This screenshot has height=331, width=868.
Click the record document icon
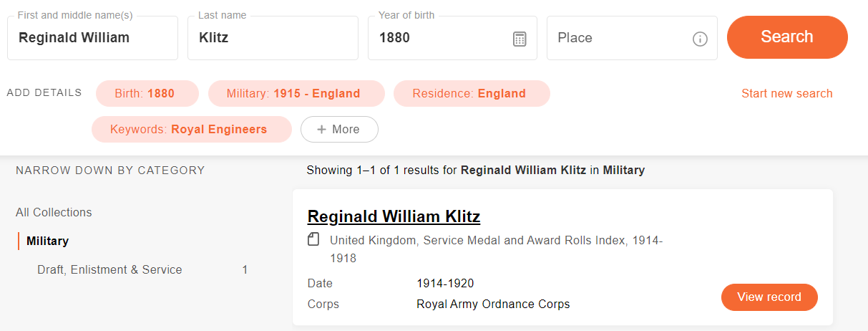click(313, 240)
